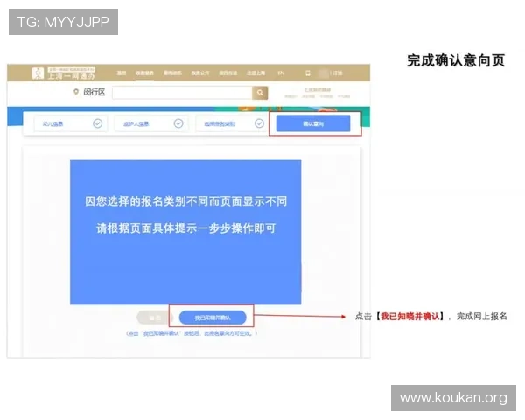
Task: Click the blurred user avatar in header
Action: pos(323,73)
